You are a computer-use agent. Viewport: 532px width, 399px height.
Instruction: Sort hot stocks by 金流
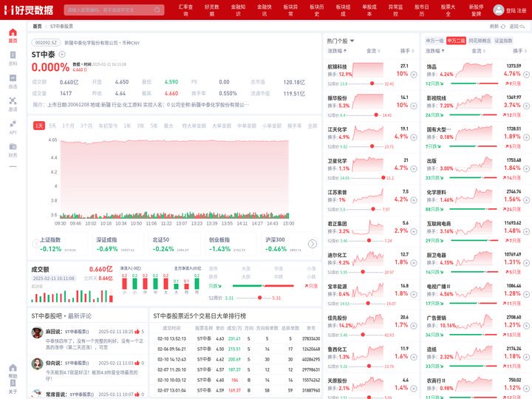[x=373, y=51]
